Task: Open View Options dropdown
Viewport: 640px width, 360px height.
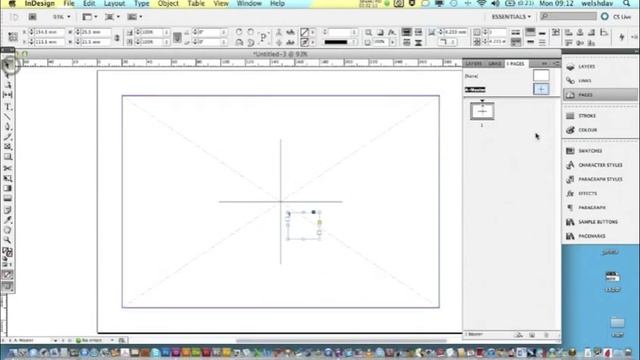Action: [90, 17]
